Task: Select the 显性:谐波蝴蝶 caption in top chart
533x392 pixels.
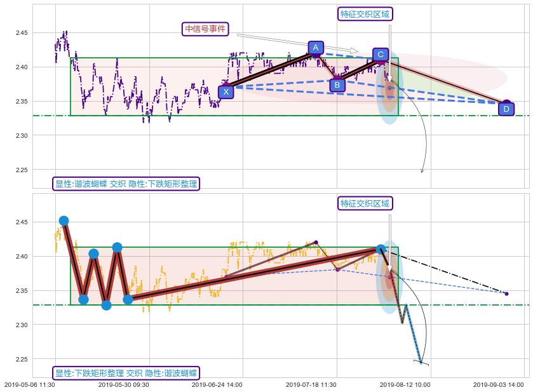Action: tap(126, 184)
